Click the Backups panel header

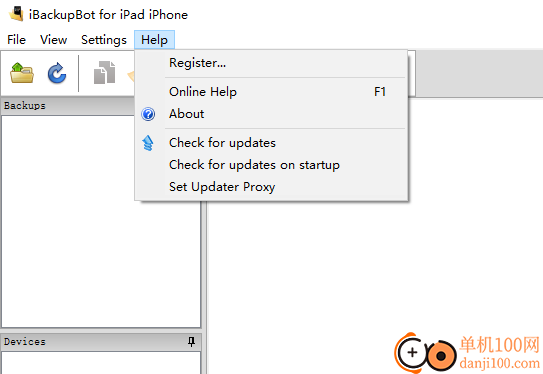pyautogui.click(x=68, y=106)
